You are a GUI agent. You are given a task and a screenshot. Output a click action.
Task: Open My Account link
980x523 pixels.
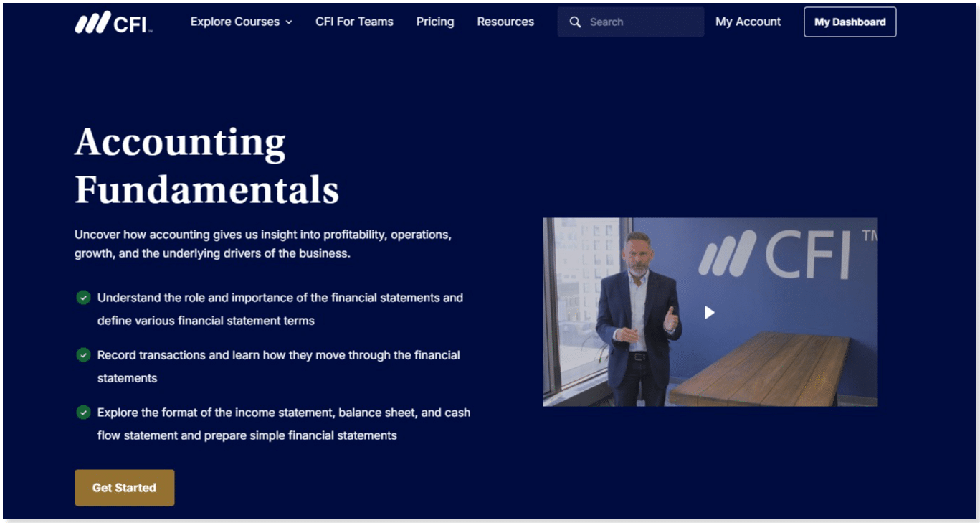pos(748,22)
